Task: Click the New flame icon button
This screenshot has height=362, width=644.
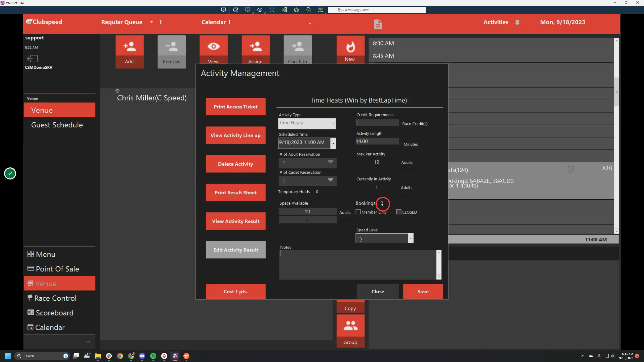Action: tap(350, 50)
